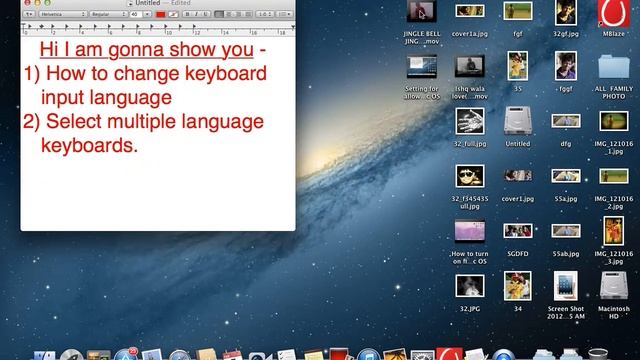Viewport: 640px width, 360px height.
Task: Click ruler tab stop at 12
Action: tap(194, 27)
